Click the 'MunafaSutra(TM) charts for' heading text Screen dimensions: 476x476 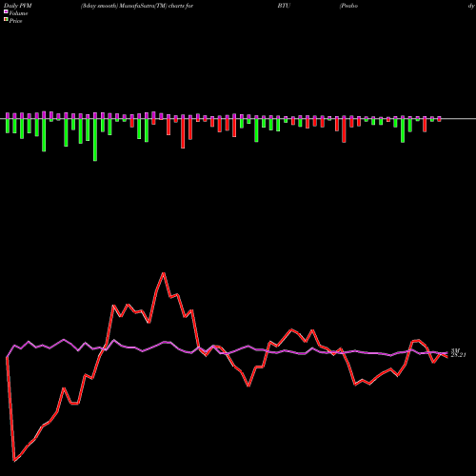156,6
